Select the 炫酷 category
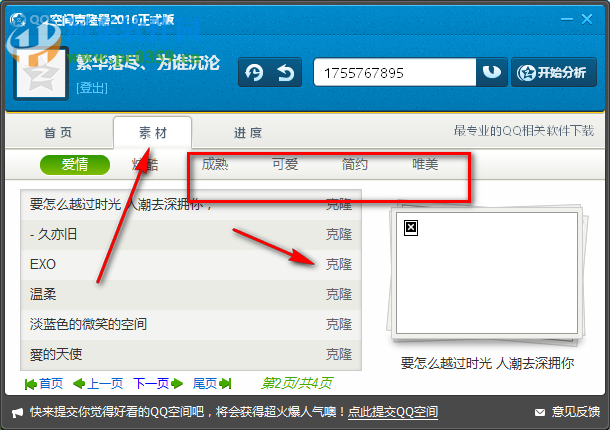 pyautogui.click(x=145, y=165)
